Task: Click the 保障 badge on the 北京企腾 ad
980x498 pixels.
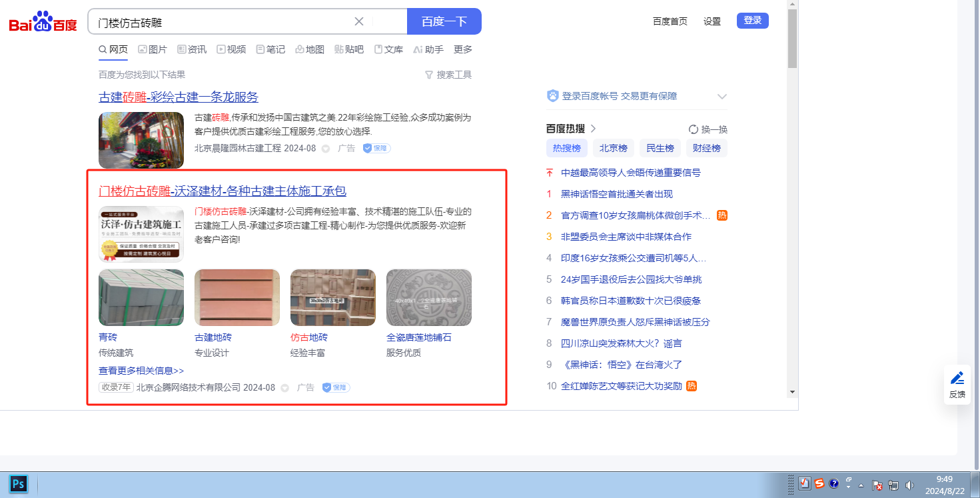Action: click(336, 387)
